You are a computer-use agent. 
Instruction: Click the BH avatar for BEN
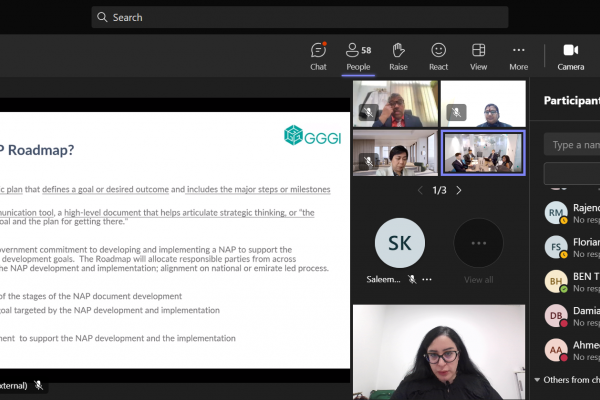[556, 281]
